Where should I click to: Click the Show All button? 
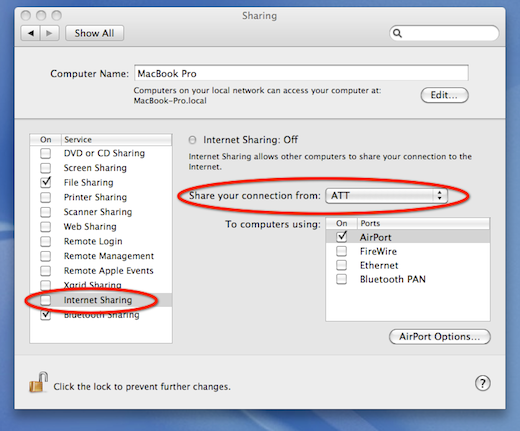tap(94, 33)
